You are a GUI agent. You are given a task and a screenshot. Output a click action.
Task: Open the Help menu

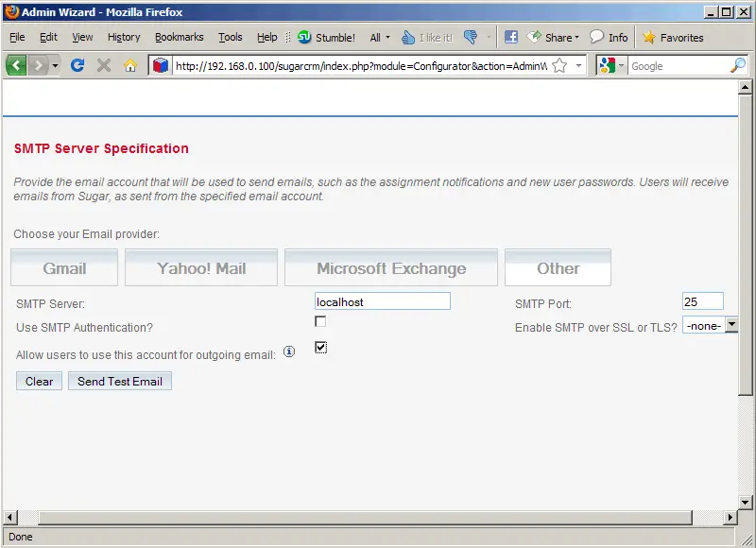pos(267,37)
